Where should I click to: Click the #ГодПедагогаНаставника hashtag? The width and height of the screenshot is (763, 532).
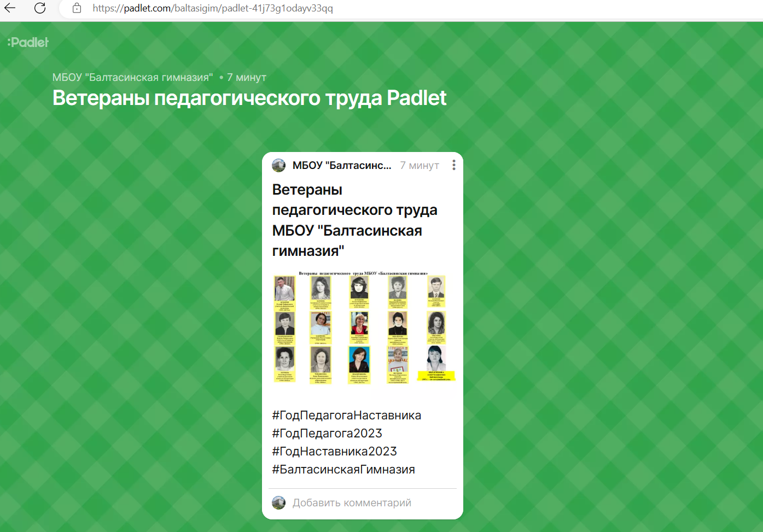[x=347, y=416]
